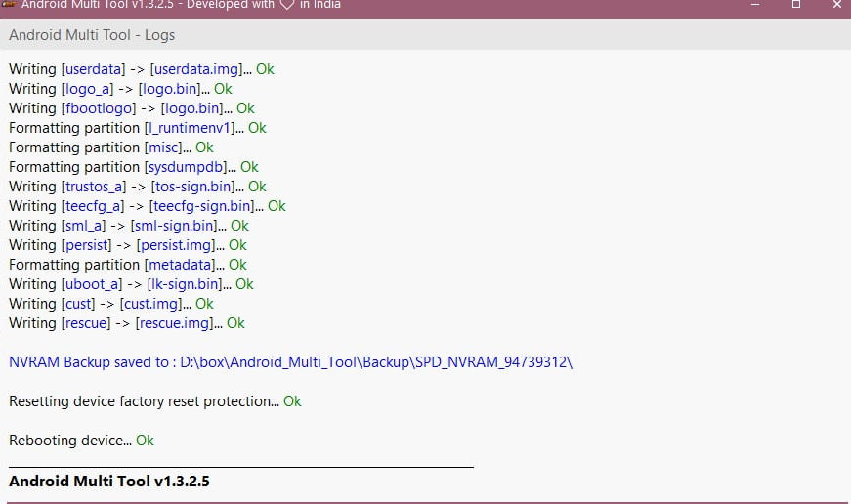Click the 'Formatting partition [l_runtimenv1]' log line
Image resolution: width=851 pixels, height=504 pixels.
(138, 128)
